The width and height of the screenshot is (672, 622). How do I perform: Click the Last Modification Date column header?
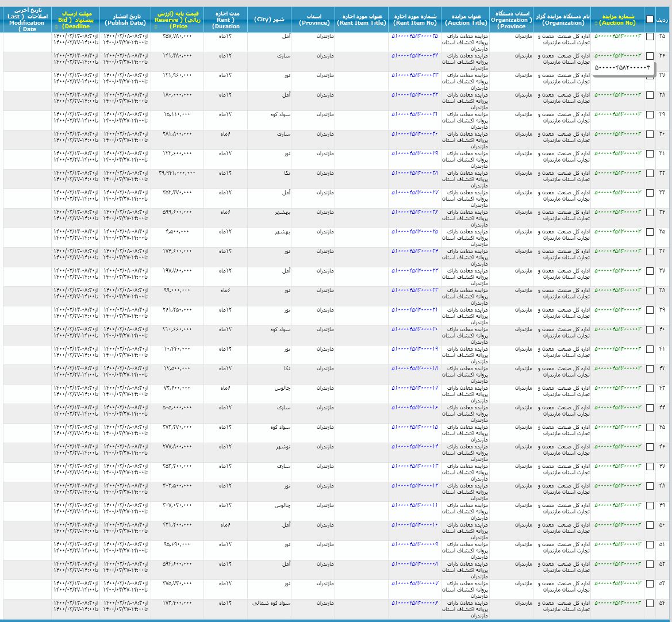[x=26, y=20]
